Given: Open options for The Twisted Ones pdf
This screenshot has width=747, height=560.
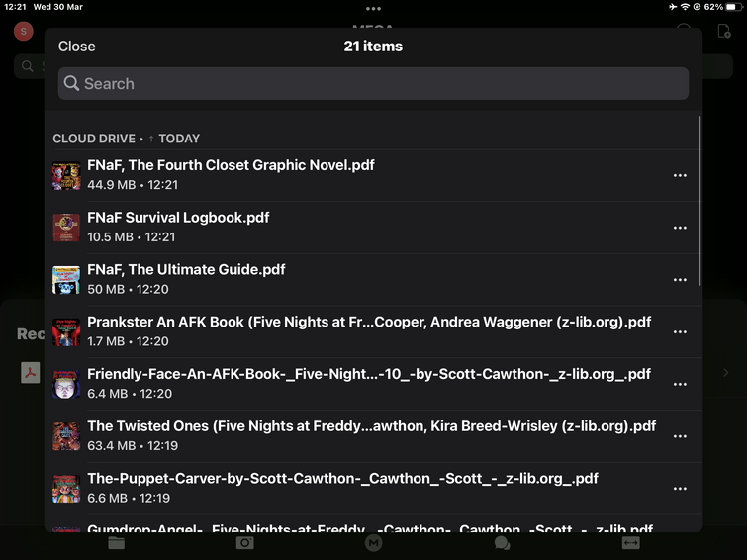Looking at the screenshot, I should [x=680, y=436].
